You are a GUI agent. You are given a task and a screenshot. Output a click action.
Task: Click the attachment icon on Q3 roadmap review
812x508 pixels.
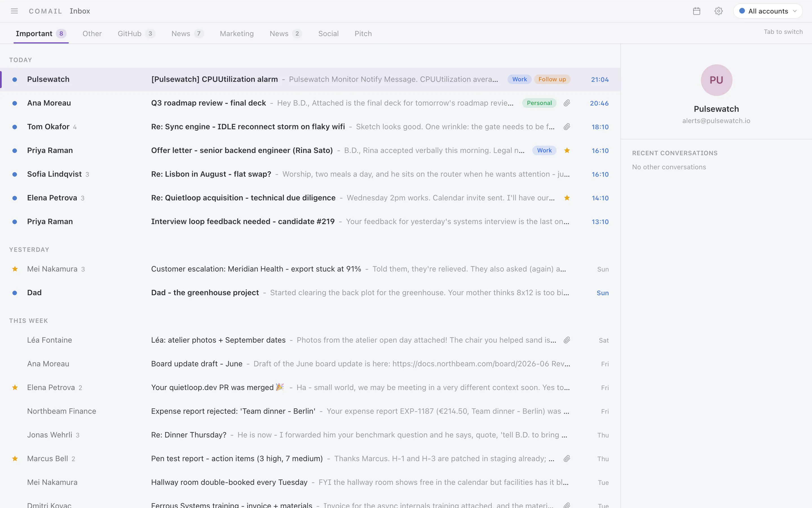pos(567,103)
